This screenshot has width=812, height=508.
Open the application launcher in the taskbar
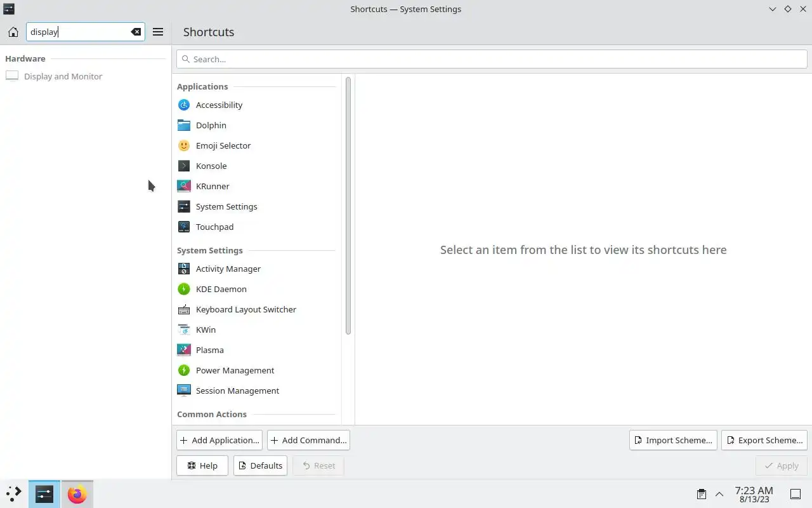pos(13,494)
